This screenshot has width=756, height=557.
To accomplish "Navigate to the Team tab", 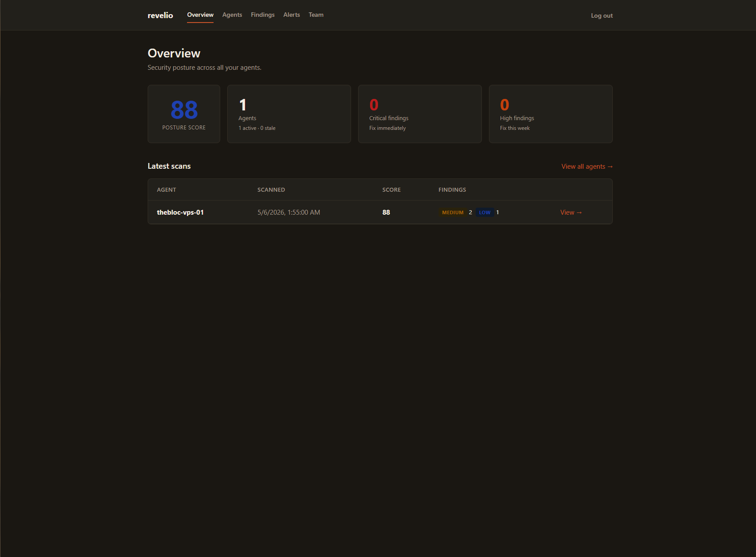I will pyautogui.click(x=316, y=15).
